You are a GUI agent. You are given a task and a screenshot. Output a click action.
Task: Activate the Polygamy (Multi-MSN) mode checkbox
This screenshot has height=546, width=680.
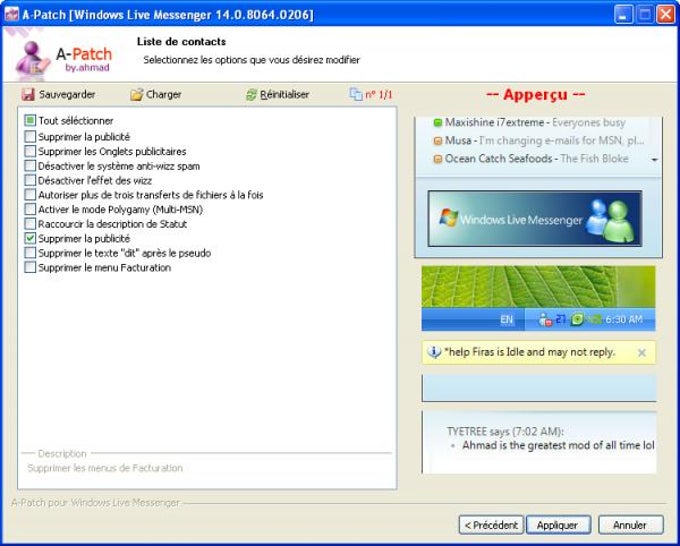click(x=30, y=209)
